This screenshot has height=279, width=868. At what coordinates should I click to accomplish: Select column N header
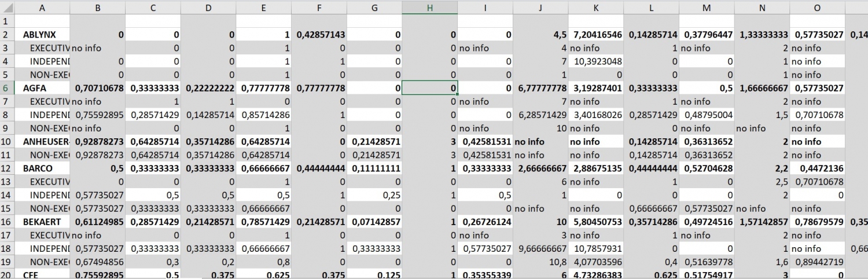(x=762, y=8)
